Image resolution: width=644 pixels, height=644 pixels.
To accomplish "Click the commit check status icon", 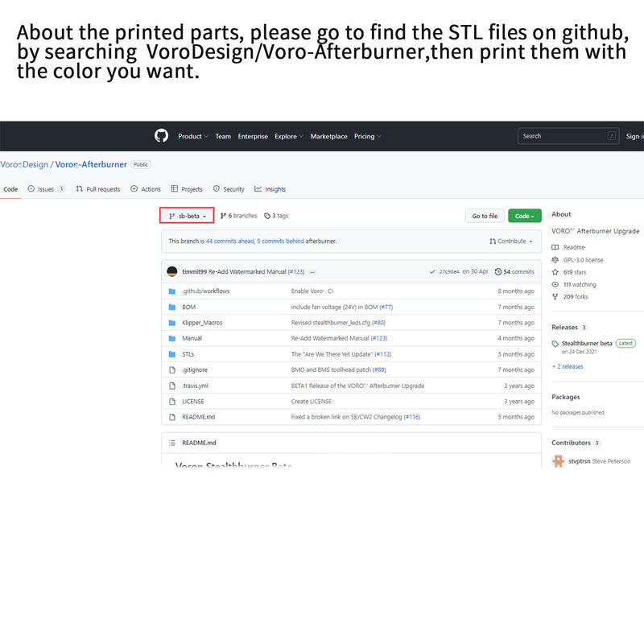I will click(x=432, y=271).
